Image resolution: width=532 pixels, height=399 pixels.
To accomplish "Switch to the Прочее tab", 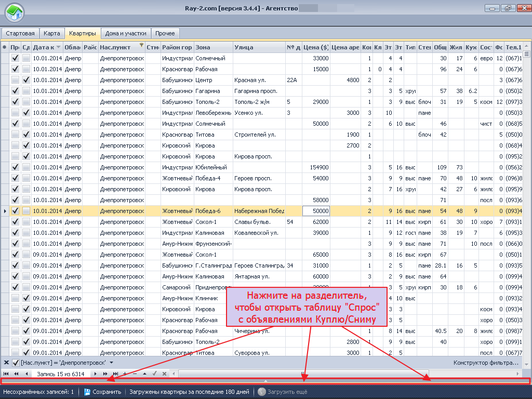I will click(165, 33).
